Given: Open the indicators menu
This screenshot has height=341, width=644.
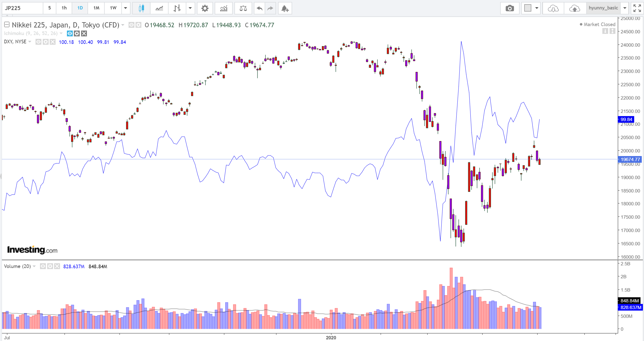Looking at the screenshot, I should [x=224, y=8].
